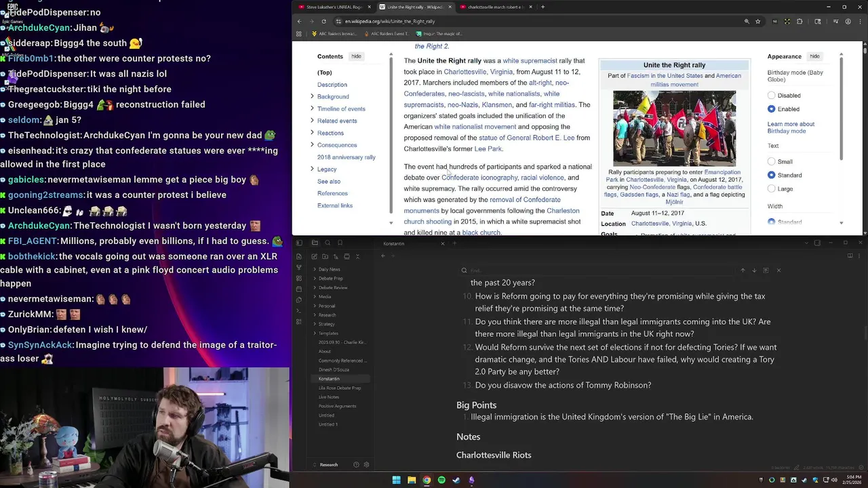Change sort order in Obsidian explorer

[x=336, y=256]
